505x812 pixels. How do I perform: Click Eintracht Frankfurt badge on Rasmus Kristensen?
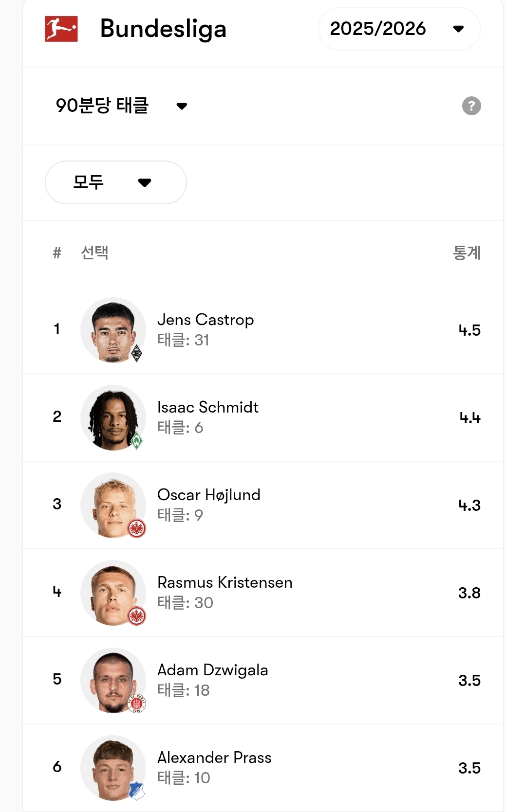click(137, 616)
